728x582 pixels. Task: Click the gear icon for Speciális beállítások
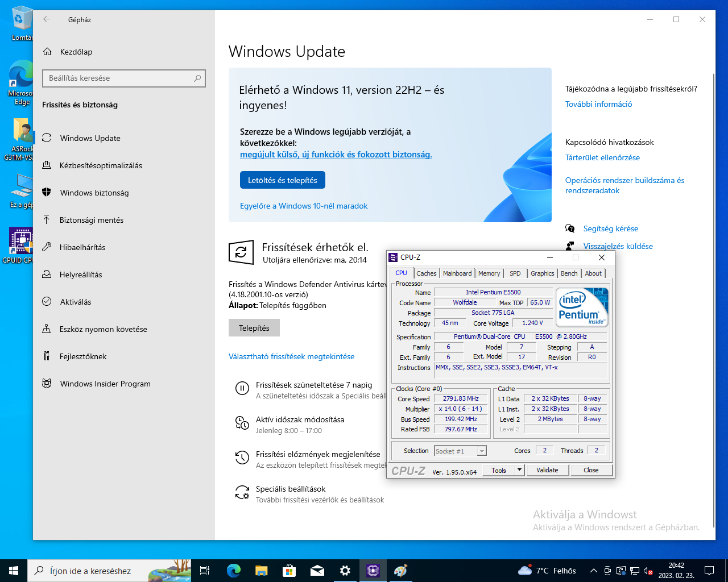(242, 492)
